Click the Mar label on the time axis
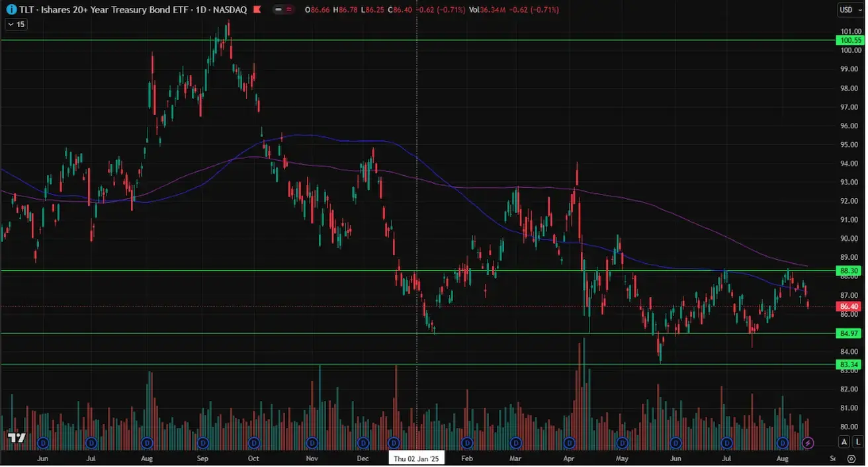 click(x=516, y=458)
